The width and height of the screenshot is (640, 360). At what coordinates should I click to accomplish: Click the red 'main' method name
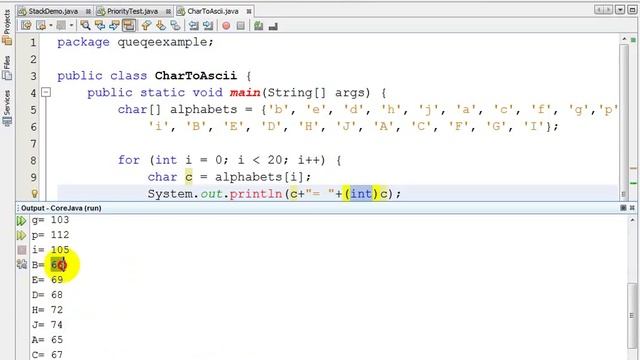pyautogui.click(x=245, y=93)
